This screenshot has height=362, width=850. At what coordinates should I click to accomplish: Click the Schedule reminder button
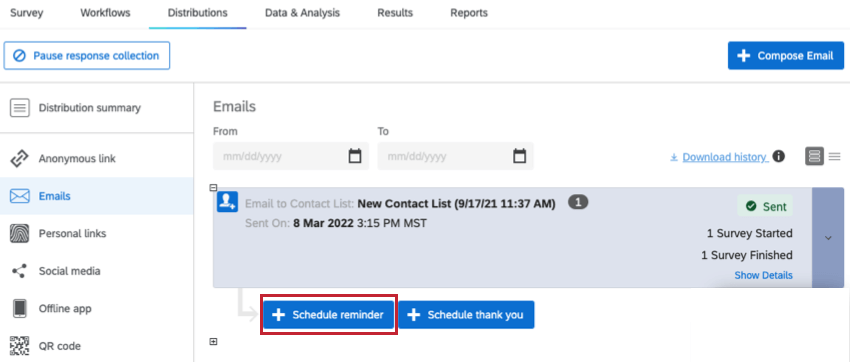point(329,315)
